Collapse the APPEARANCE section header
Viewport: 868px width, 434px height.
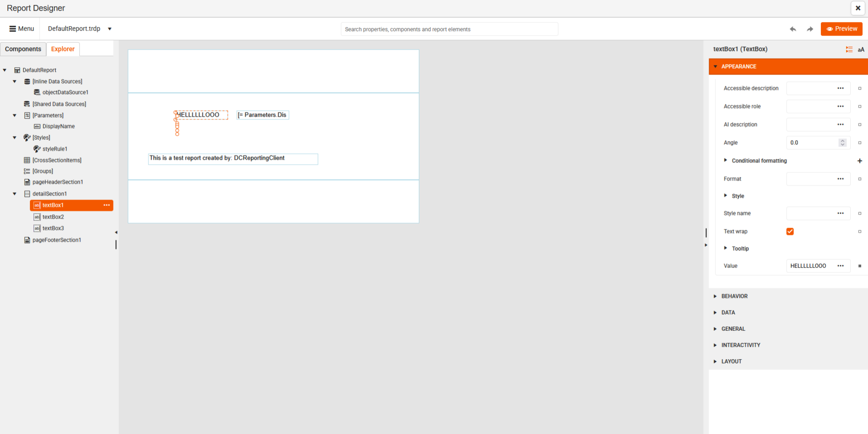(x=788, y=67)
